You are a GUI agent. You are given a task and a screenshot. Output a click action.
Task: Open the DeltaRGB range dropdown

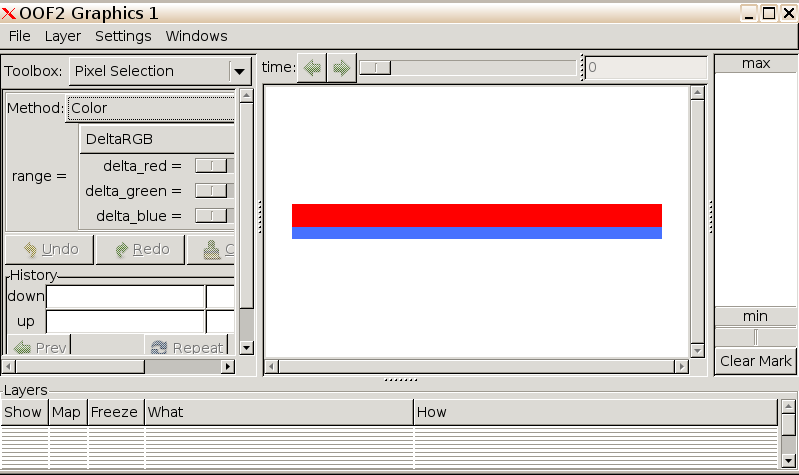point(158,139)
